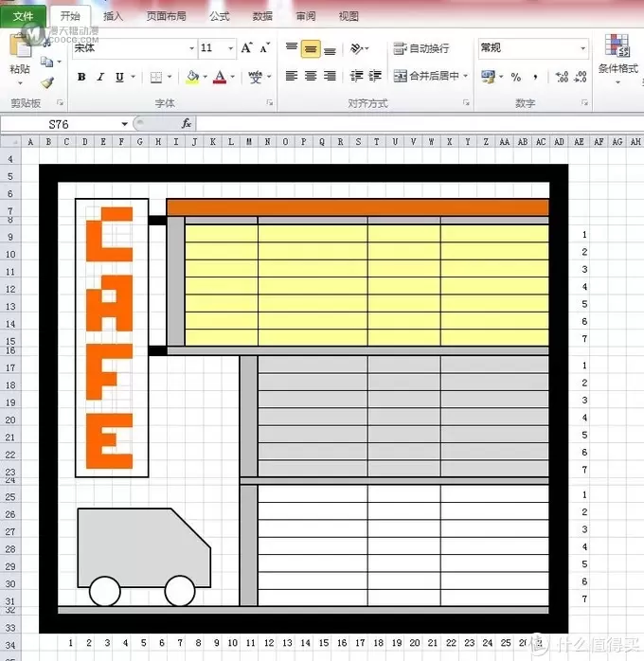Toggle middle vertical alignment

pos(311,49)
